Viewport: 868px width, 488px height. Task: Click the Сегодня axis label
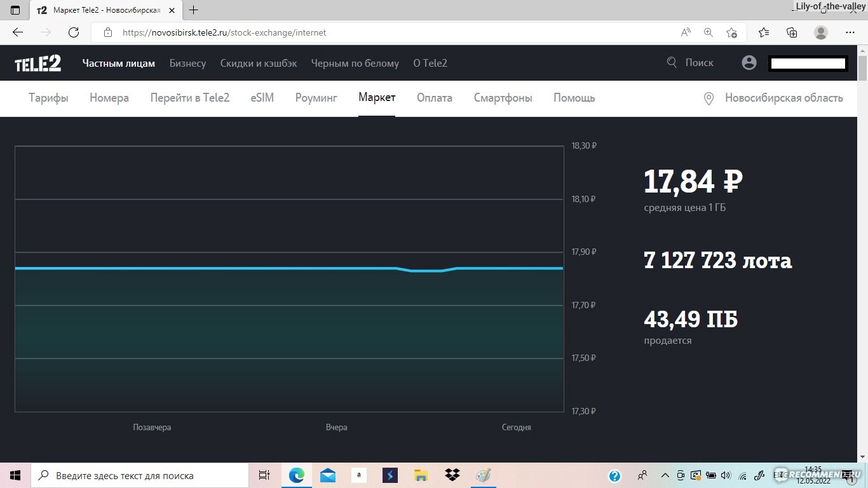[517, 428]
